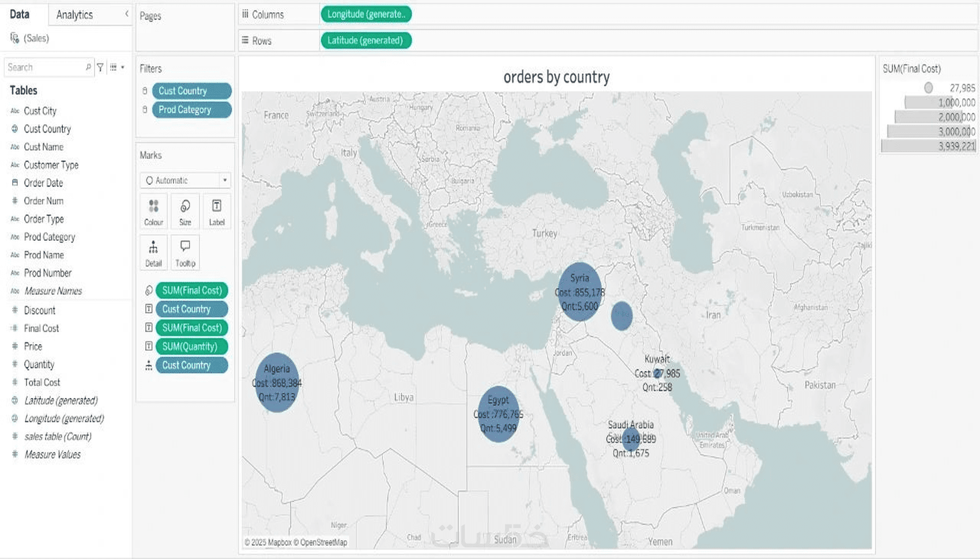The width and height of the screenshot is (980, 559).
Task: Open the Size marks card
Action: (185, 211)
